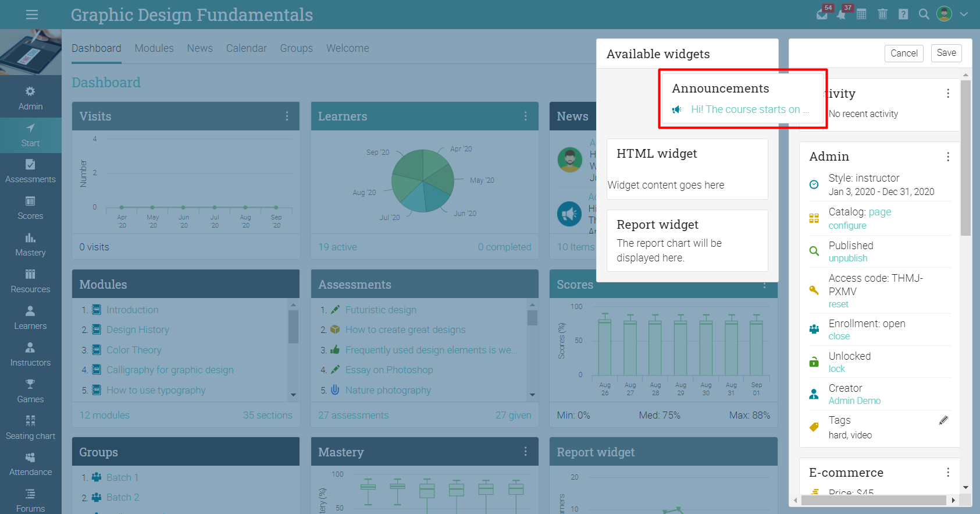The height and width of the screenshot is (514, 980).
Task: Click the Cancel button
Action: 904,53
